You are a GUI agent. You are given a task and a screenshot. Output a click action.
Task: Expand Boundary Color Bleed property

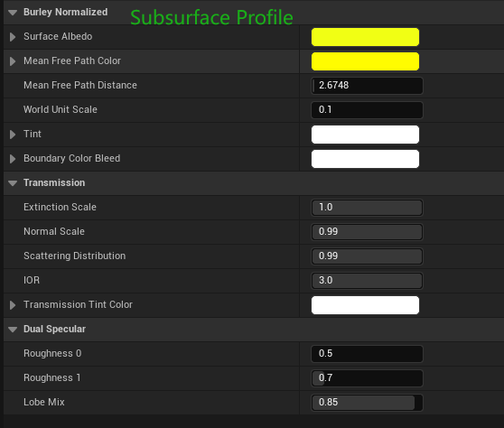[13, 159]
